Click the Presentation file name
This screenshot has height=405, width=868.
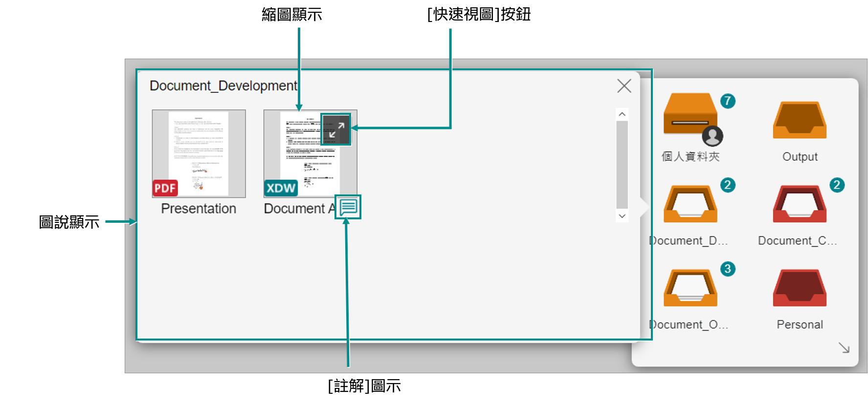[x=199, y=209]
